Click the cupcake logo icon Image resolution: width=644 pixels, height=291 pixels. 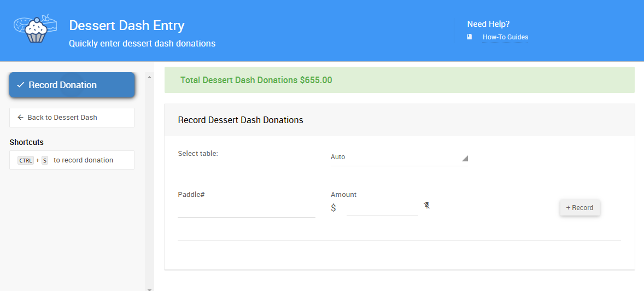point(35,30)
